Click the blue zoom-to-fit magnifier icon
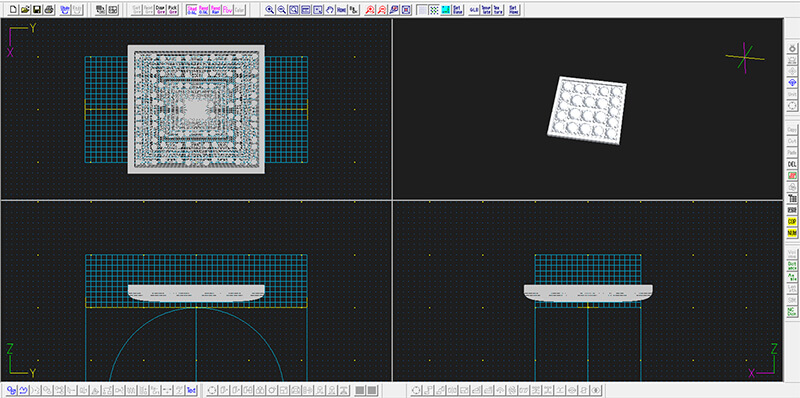 [x=294, y=9]
